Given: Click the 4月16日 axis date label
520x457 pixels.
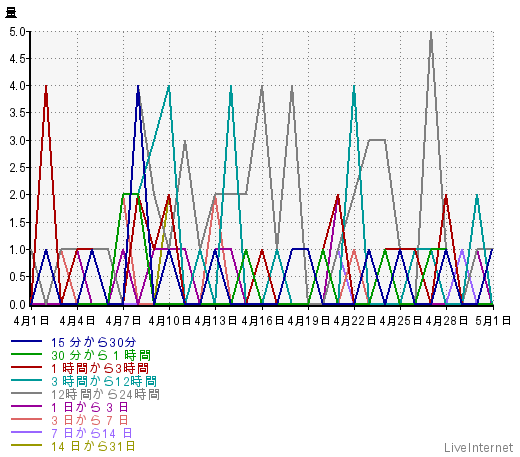Looking at the screenshot, I should tap(263, 321).
